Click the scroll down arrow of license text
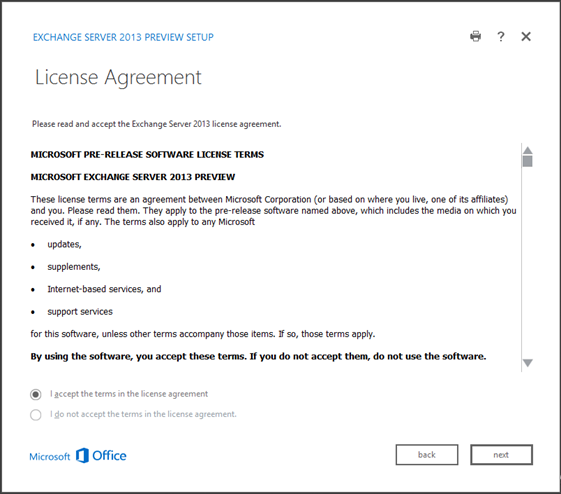 527,363
